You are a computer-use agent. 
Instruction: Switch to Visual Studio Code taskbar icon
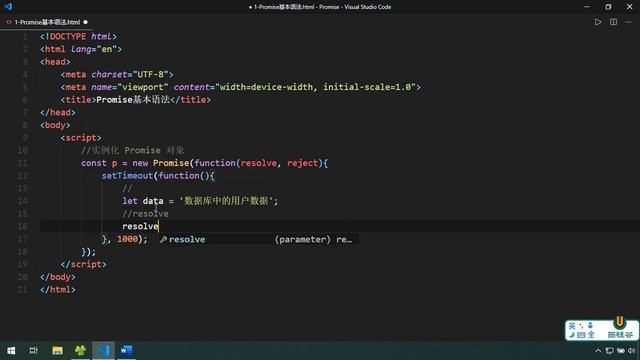[x=104, y=350]
